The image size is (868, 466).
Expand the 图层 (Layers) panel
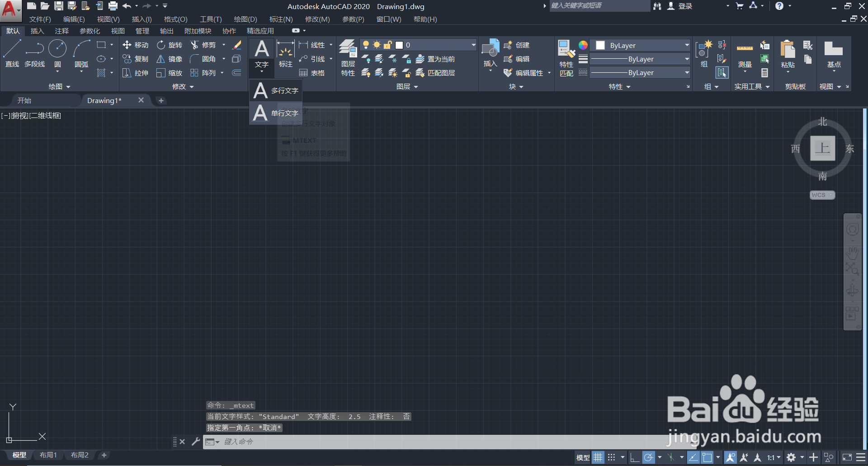(x=407, y=86)
